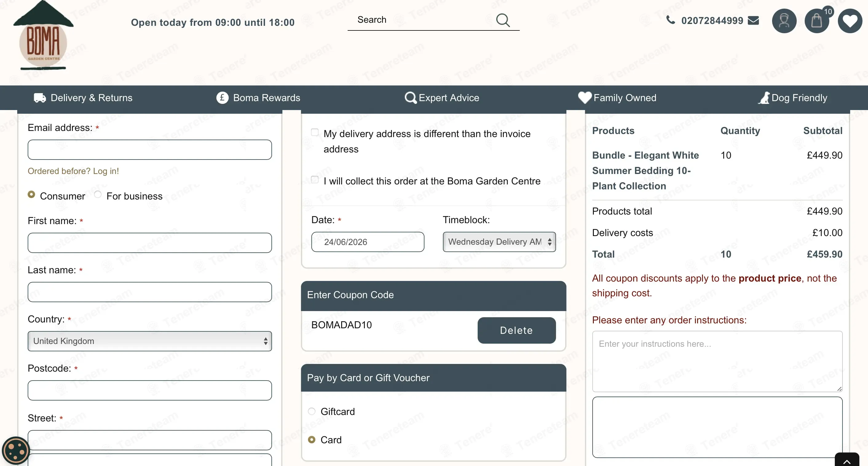Click the First name input field
The width and height of the screenshot is (868, 466).
click(150, 243)
